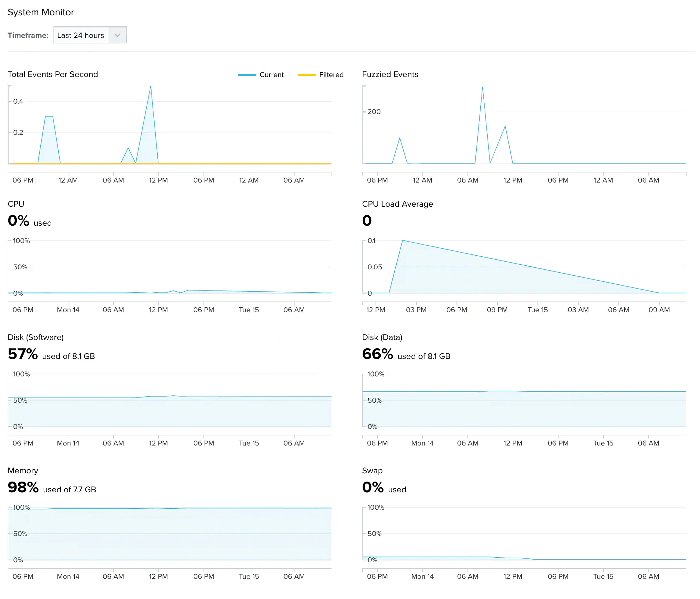Click the System Monitor page title
The width and height of the screenshot is (700, 599).
click(x=41, y=12)
